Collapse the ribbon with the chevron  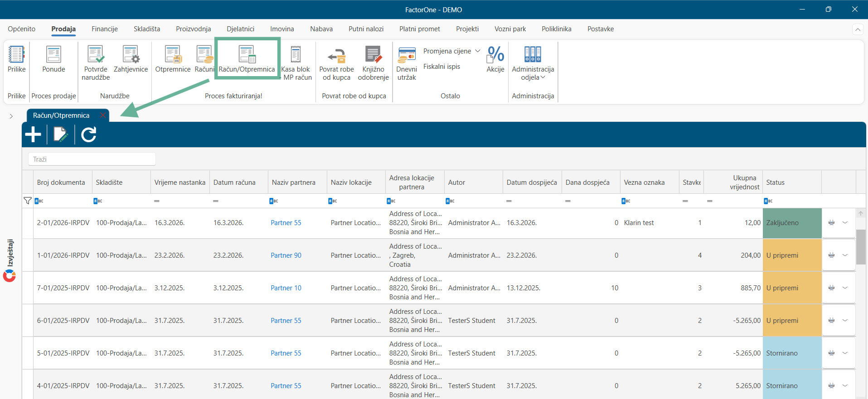click(858, 29)
